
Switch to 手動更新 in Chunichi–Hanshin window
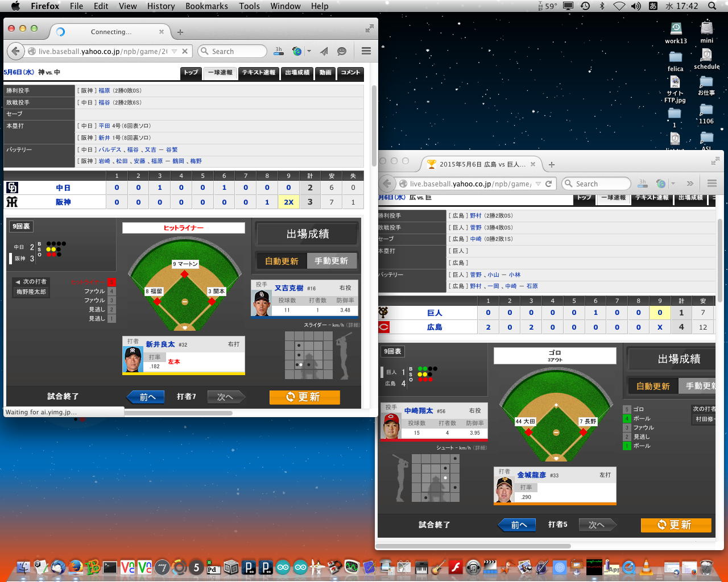332,261
